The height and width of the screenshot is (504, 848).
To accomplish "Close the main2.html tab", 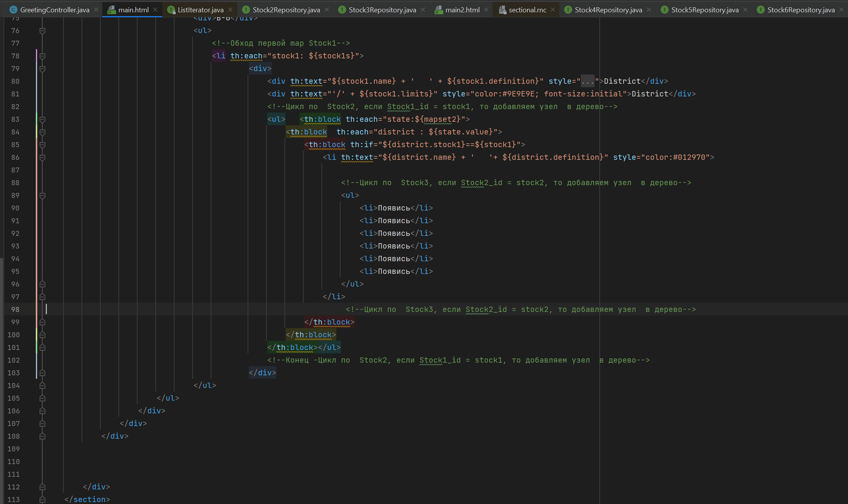I will point(486,10).
